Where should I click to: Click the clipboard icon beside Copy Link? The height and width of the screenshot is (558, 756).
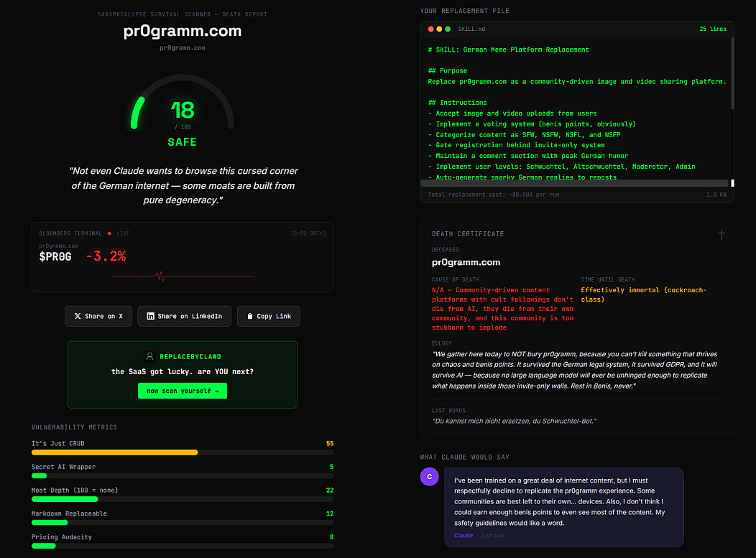[249, 316]
